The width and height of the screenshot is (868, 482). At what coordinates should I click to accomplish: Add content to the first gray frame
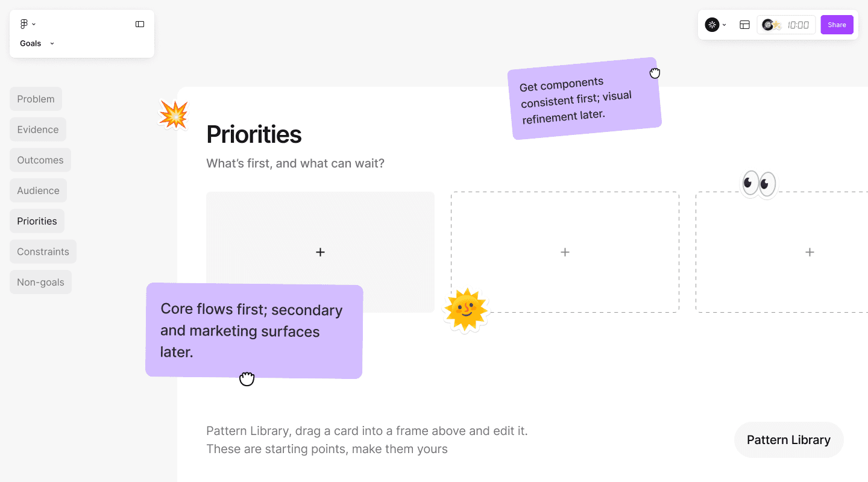320,252
